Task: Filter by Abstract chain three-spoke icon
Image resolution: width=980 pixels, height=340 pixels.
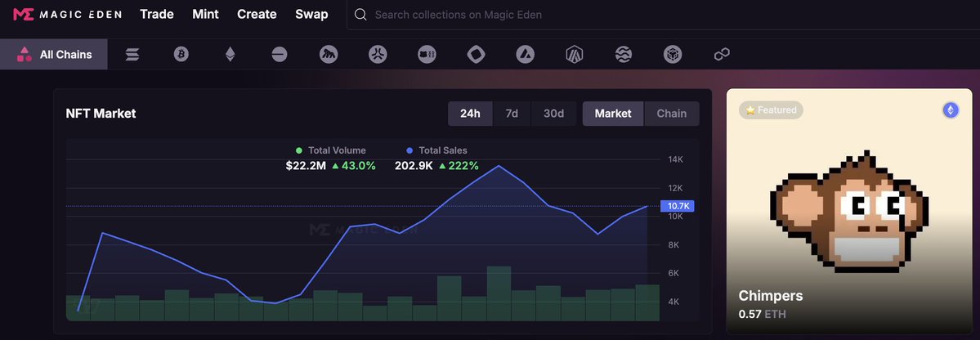Action: (x=378, y=55)
